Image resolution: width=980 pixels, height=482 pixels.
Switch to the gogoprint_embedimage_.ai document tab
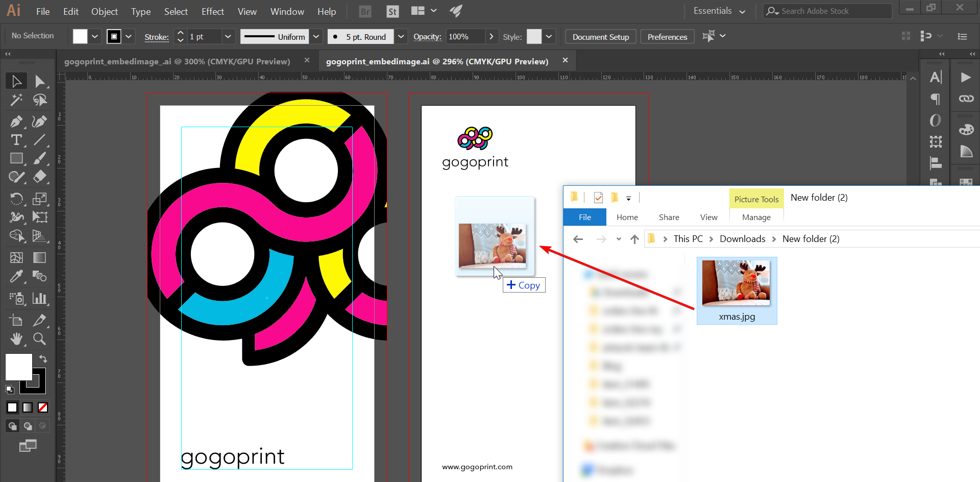(177, 61)
